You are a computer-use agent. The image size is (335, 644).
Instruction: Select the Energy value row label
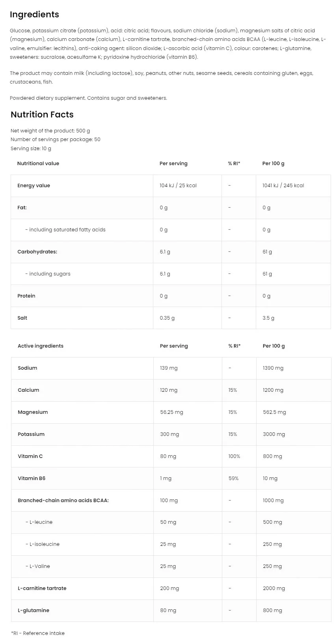33,186
